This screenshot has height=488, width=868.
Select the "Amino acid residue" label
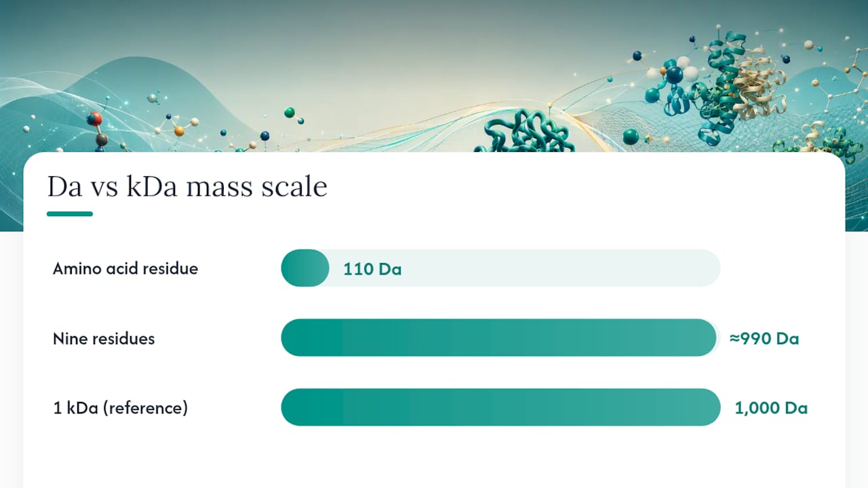pyautogui.click(x=125, y=268)
